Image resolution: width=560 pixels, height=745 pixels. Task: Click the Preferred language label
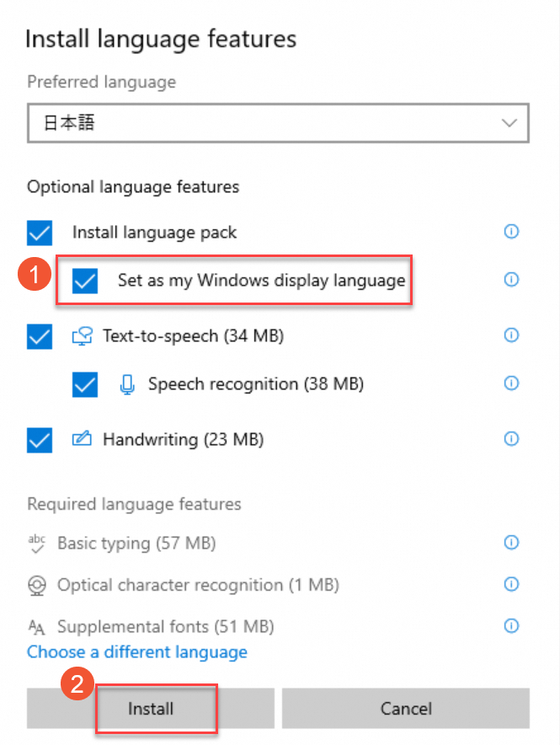point(102,82)
